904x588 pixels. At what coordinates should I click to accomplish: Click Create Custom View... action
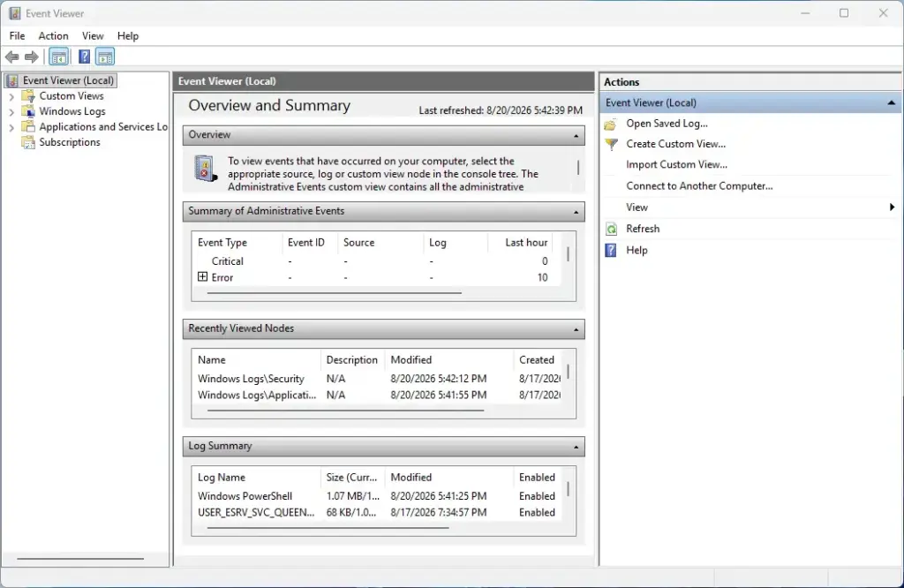pos(675,144)
